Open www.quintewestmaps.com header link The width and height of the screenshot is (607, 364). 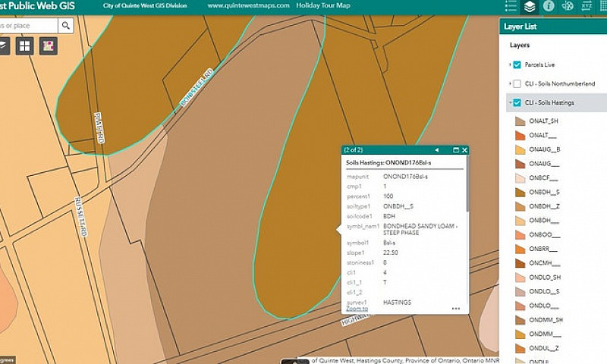tap(248, 5)
